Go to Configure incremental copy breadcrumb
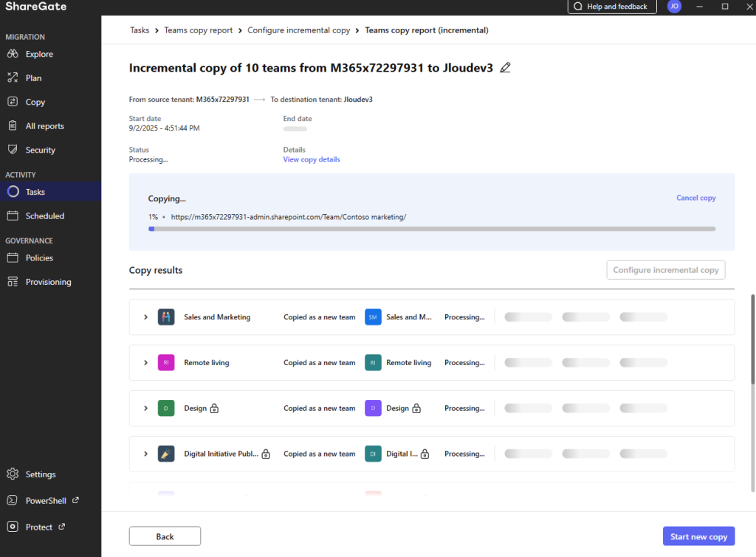The image size is (756, 557). [x=298, y=30]
